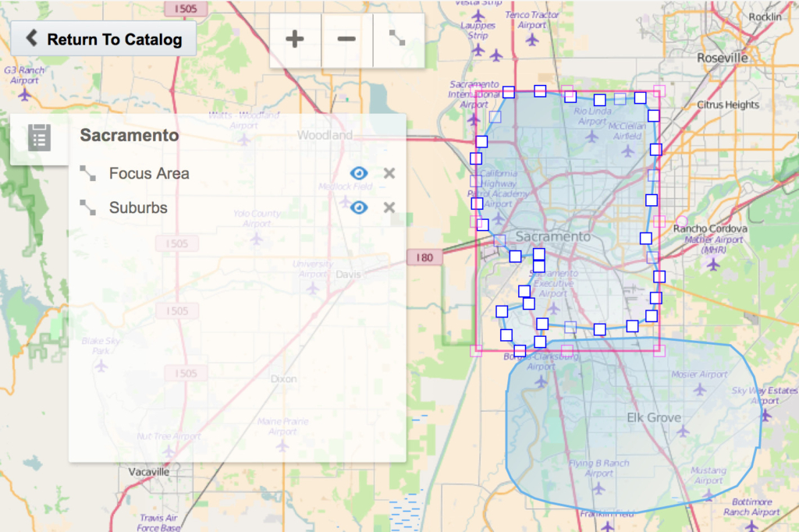This screenshot has height=532, width=799.
Task: Click the Vacaville label on the map
Action: (x=149, y=472)
